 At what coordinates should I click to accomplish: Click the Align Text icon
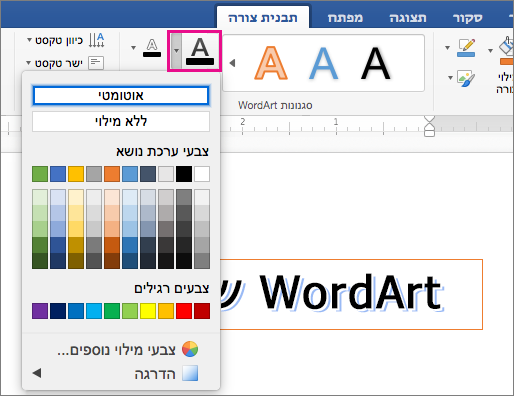click(x=96, y=63)
